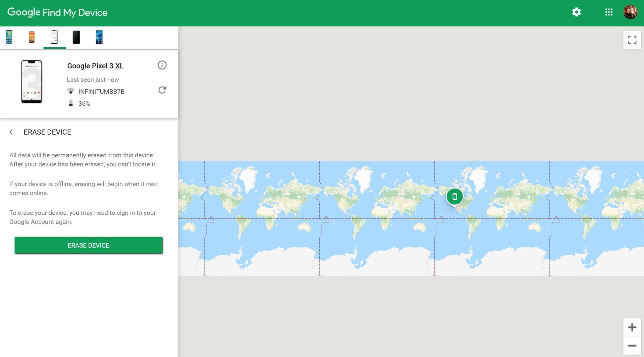Show device info for Pixel 3 XL
644x357 pixels.
(x=162, y=65)
